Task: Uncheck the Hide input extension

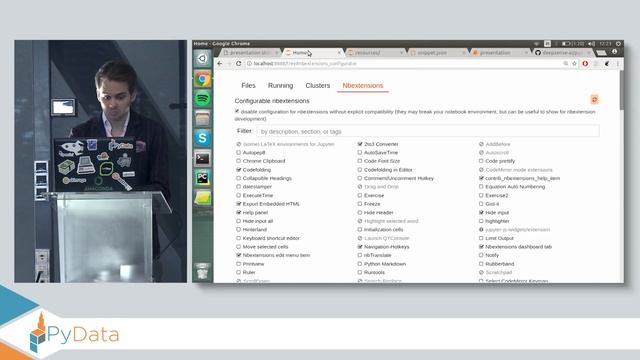Action: (481, 212)
